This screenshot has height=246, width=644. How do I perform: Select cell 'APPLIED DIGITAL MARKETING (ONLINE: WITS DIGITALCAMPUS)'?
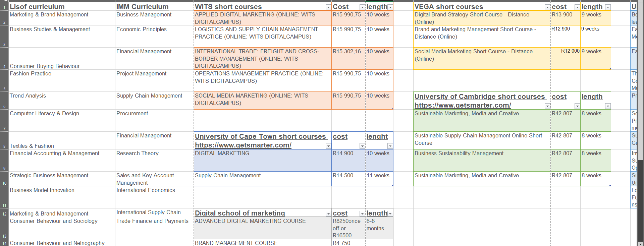pos(263,18)
